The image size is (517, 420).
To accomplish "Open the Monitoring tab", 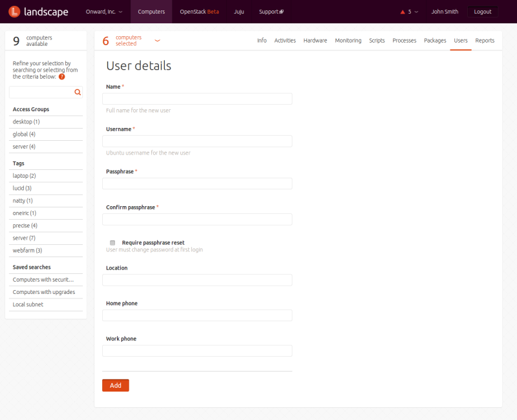I will click(348, 41).
